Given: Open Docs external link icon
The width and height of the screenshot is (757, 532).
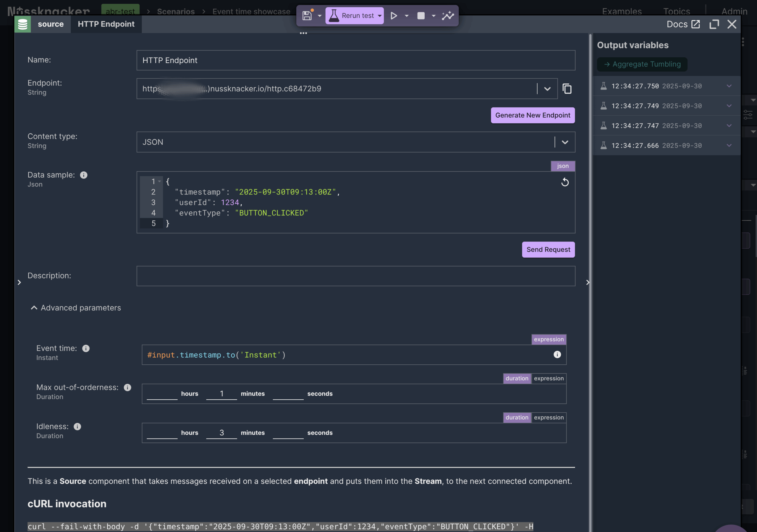Looking at the screenshot, I should [x=695, y=24].
